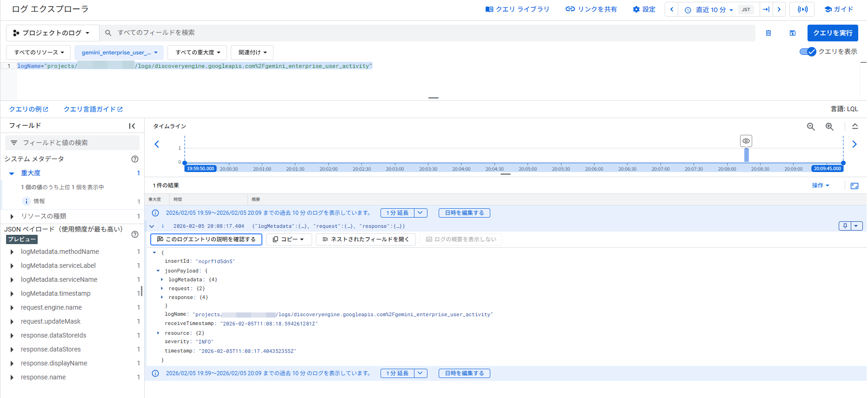Move timeline backward with left chevron
This screenshot has width=868, height=398.
[157, 144]
